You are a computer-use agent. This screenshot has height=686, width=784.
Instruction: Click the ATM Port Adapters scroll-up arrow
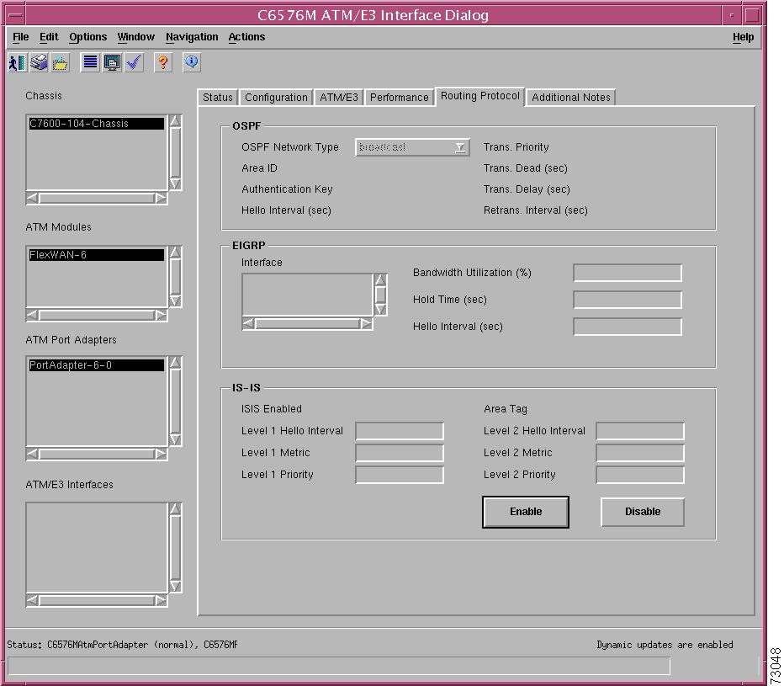tap(175, 363)
